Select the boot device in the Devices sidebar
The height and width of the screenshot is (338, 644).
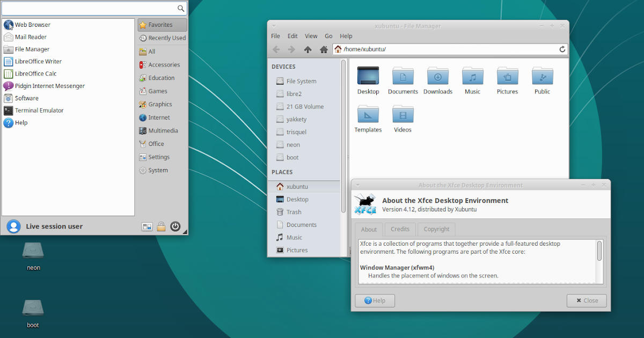[x=292, y=157]
